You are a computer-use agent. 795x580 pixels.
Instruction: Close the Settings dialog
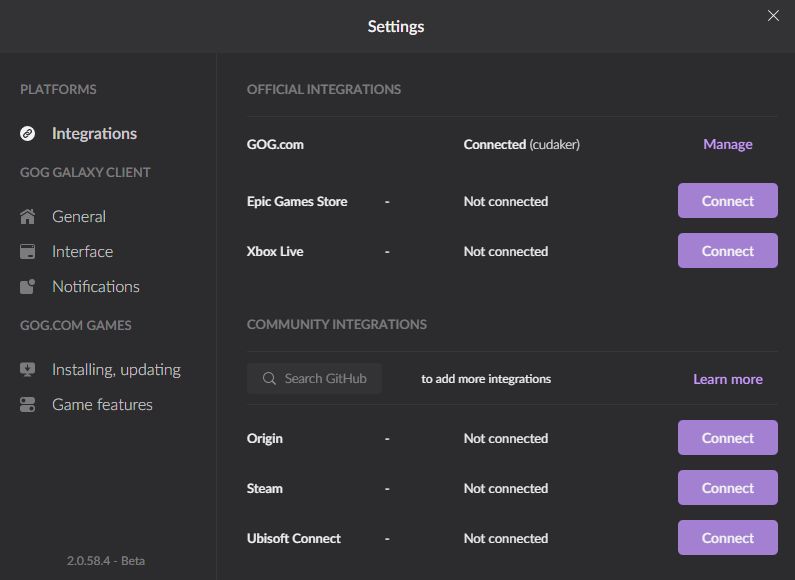(773, 16)
